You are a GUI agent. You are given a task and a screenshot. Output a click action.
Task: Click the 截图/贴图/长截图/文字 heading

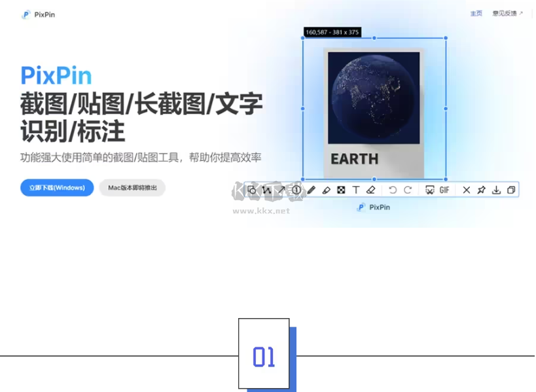click(x=141, y=104)
